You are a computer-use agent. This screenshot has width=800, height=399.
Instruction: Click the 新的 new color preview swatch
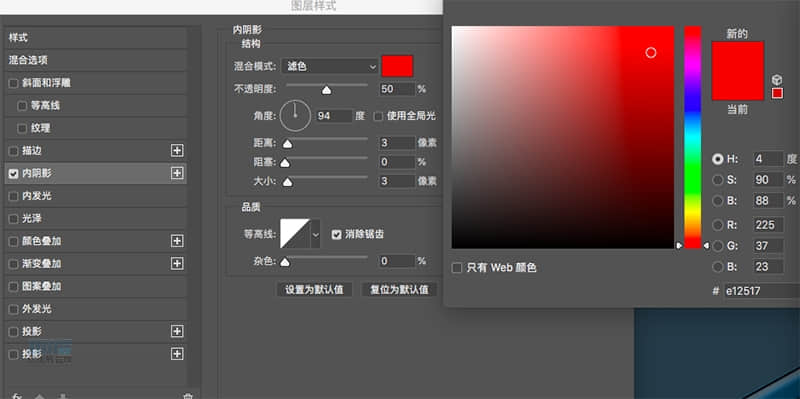point(737,56)
